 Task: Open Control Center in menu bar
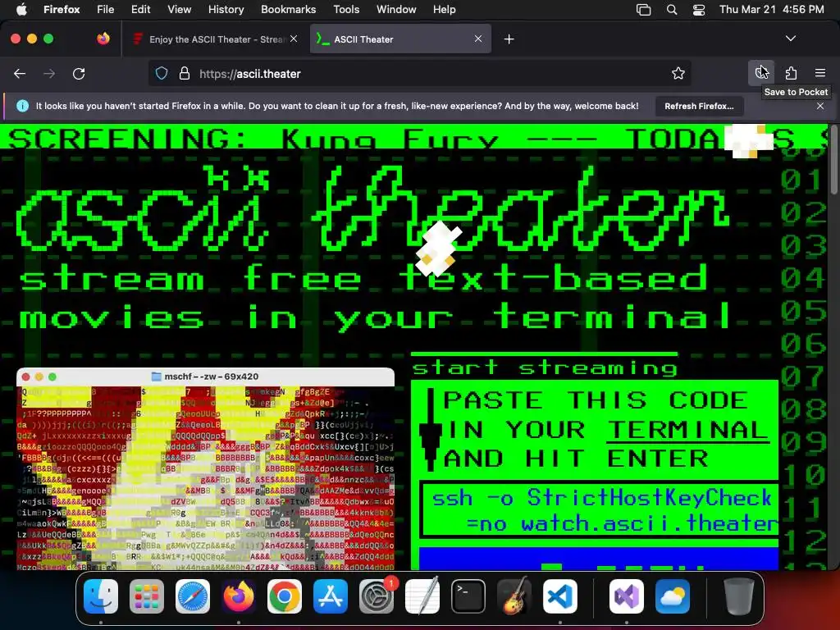699,10
